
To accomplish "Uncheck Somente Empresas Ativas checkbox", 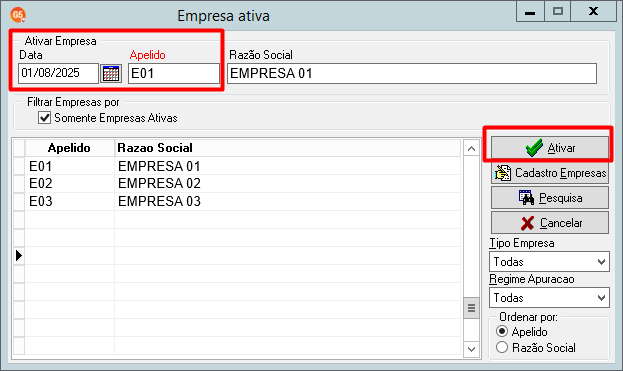I will tap(44, 118).
